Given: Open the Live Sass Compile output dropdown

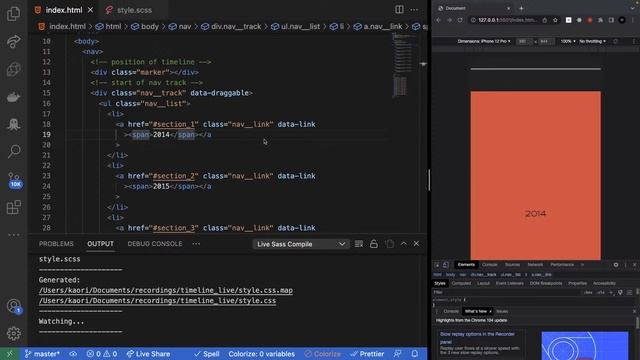Looking at the screenshot, I should point(301,244).
